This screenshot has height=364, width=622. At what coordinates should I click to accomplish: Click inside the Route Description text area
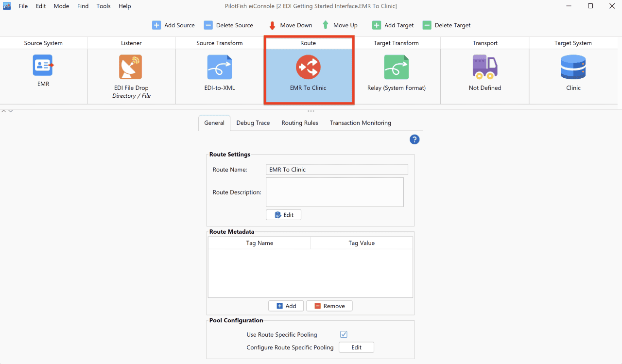tap(335, 192)
